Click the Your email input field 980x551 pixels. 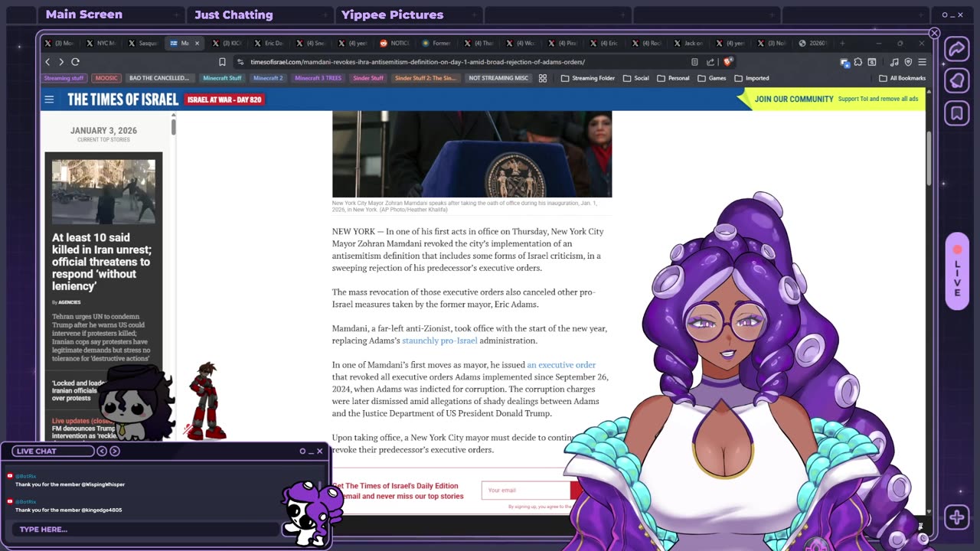pyautogui.click(x=526, y=491)
